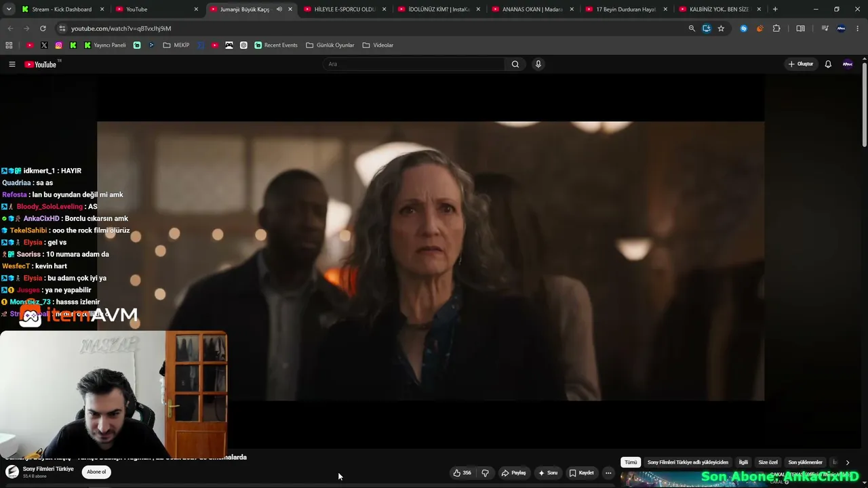Open the Sony Filmleri Türkiye channel avatar
This screenshot has height=488, width=868.
coord(12,472)
